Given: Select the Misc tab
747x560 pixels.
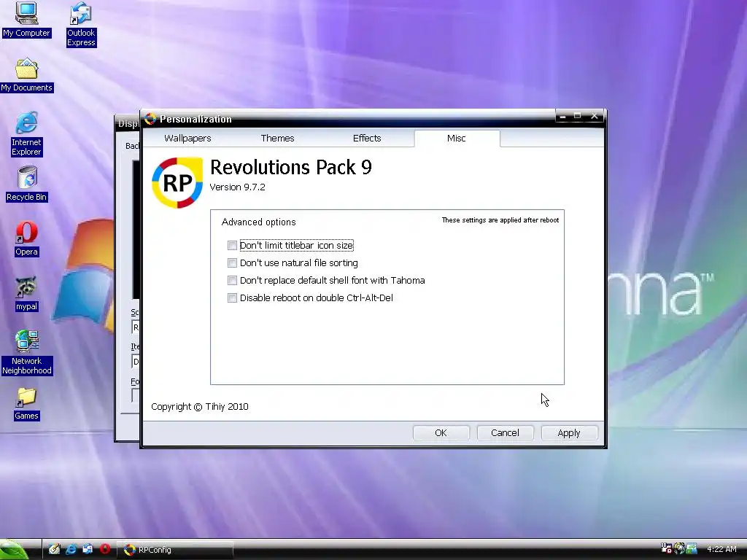Looking at the screenshot, I should 457,138.
